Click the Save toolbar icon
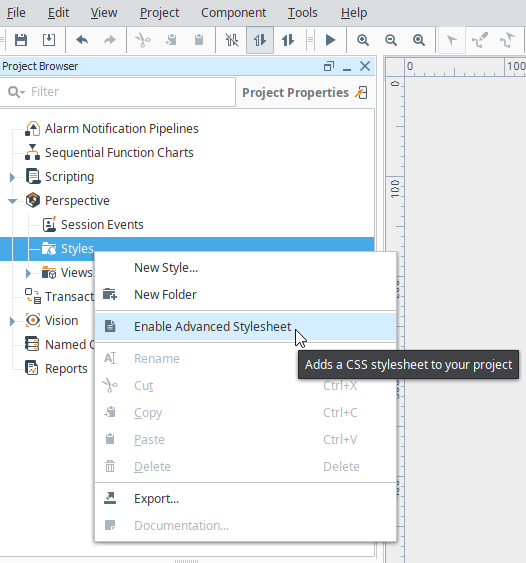The height and width of the screenshot is (563, 526). click(21, 40)
